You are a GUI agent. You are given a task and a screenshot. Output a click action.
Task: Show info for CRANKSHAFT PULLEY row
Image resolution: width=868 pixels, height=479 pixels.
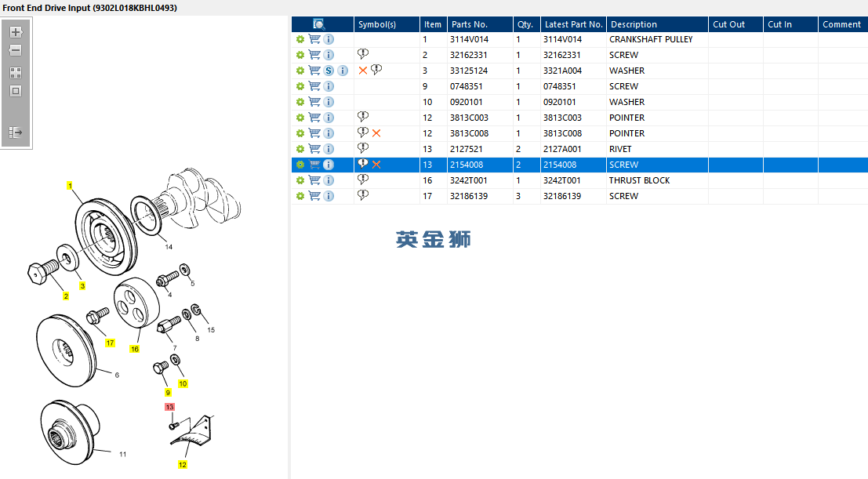pos(329,39)
